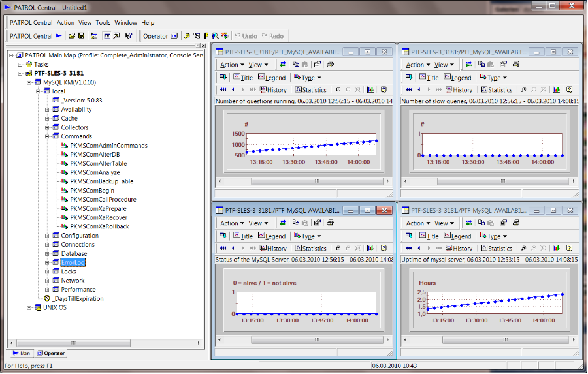Click the help icon in Uptime window toolbar
This screenshot has height=374, width=588.
[x=569, y=248]
